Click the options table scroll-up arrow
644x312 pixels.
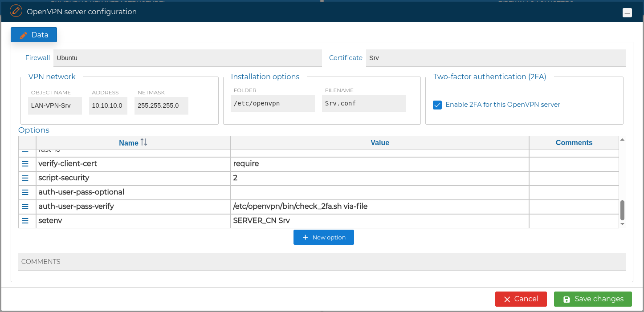(622, 140)
